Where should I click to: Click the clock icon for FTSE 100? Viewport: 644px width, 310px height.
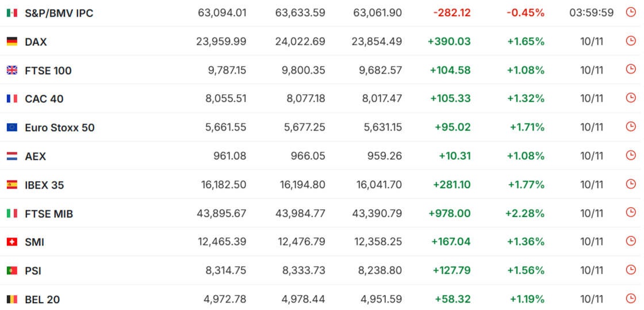[631, 70]
